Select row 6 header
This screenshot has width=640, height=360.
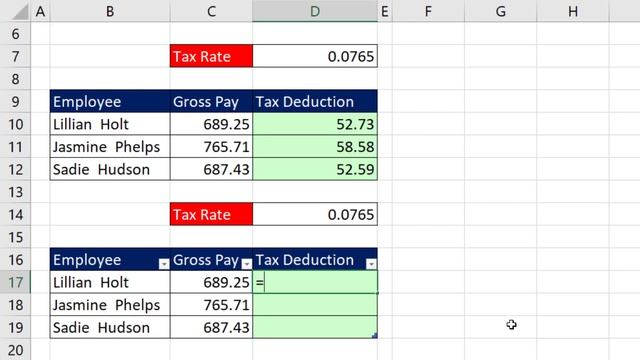(15, 33)
